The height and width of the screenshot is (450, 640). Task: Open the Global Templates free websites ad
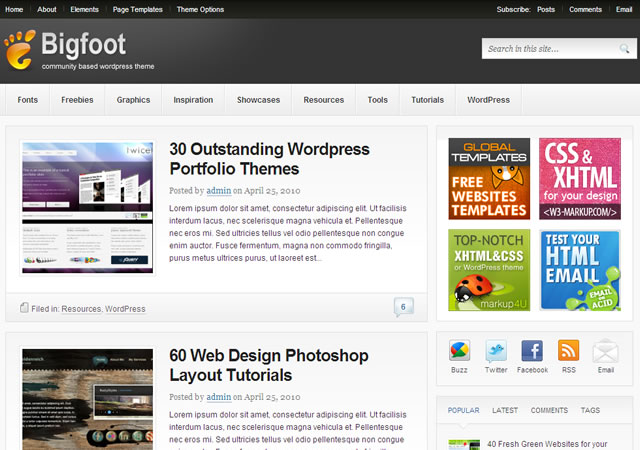pyautogui.click(x=489, y=179)
